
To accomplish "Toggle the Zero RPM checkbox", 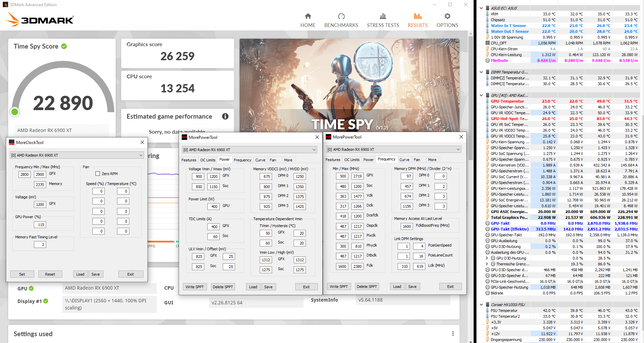I will [x=98, y=174].
